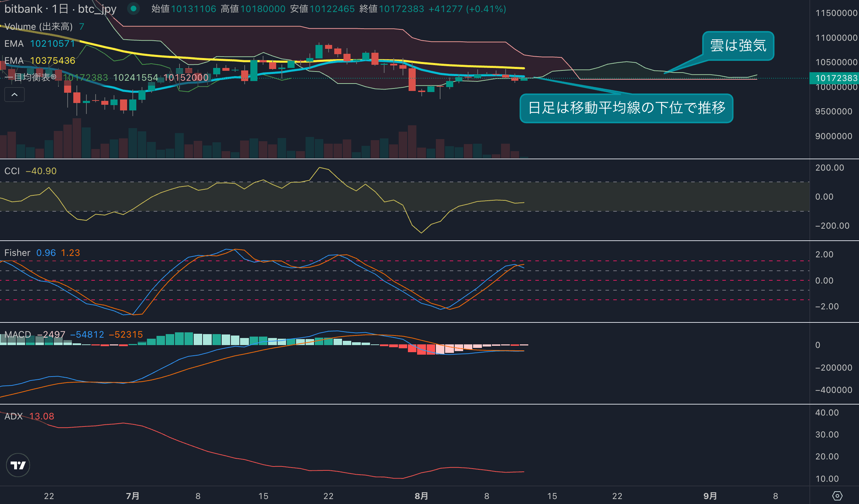Image resolution: width=859 pixels, height=504 pixels.
Task: Click 20.00 on the ADX scale
Action: [x=827, y=457]
